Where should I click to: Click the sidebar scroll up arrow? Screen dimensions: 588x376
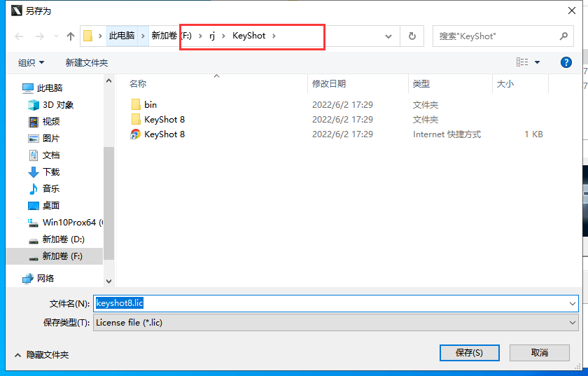(108, 81)
